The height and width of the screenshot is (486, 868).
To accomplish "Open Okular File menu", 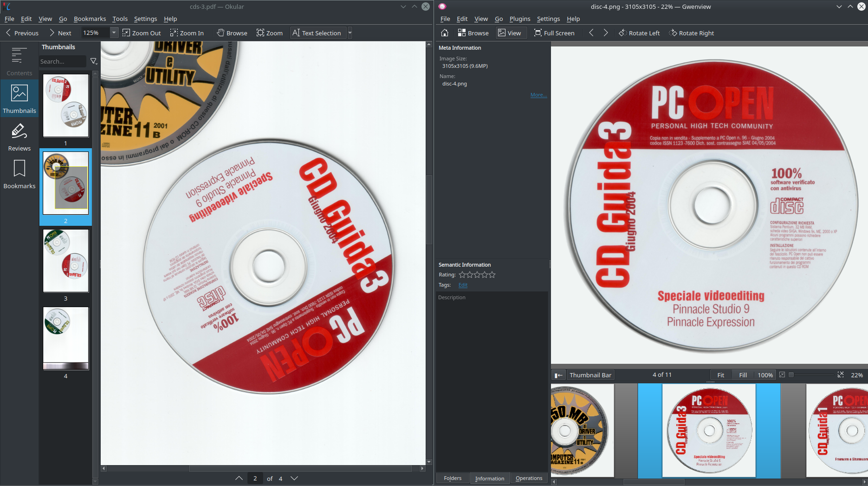I will tap(9, 19).
